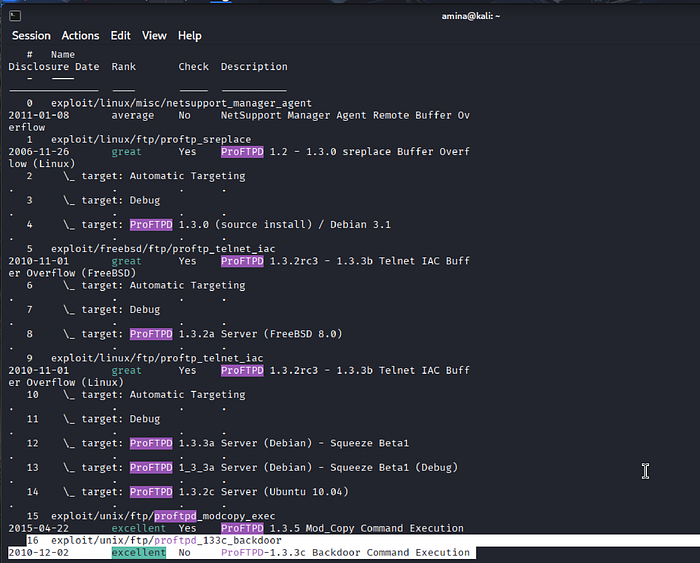Click the date 2010-12-02
Screen dimensions: 700x563
[39, 552]
